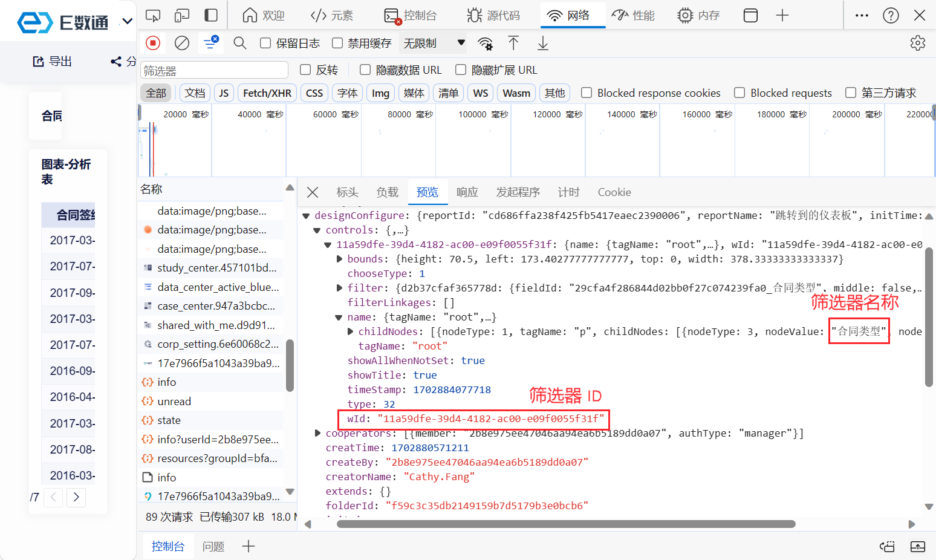Open the Memory (内存) tab

click(699, 15)
